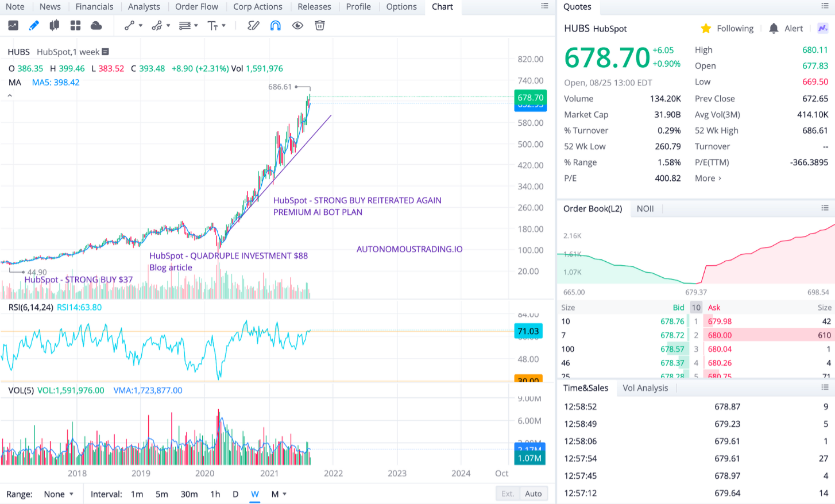Open the Time&Sales panel menu icon
The image size is (835, 504).
tap(825, 387)
